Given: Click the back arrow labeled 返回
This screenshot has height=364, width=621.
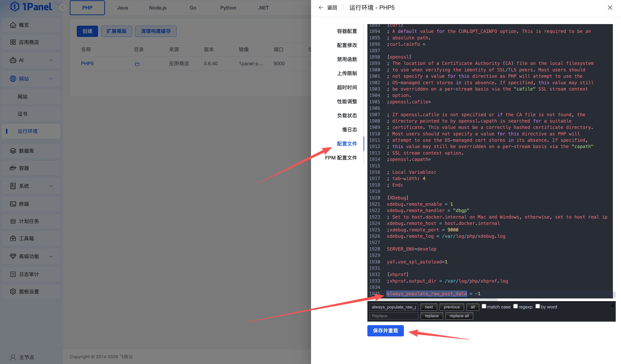Looking at the screenshot, I should (321, 8).
